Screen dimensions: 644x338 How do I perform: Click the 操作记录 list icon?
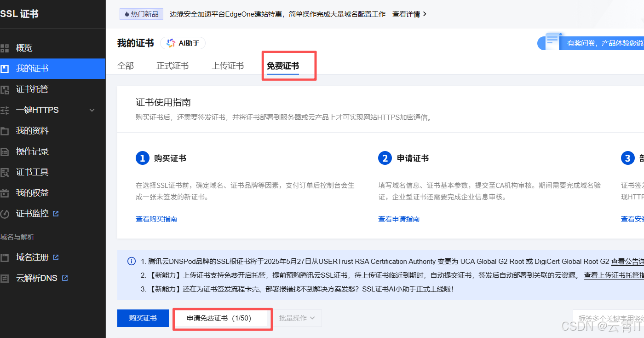[x=5, y=152]
